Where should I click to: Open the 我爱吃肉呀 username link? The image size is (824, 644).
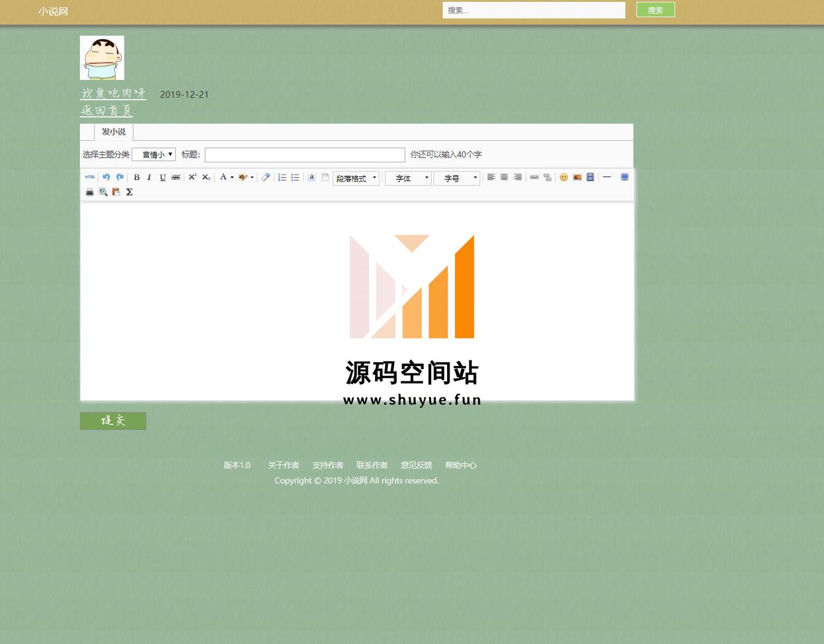113,93
